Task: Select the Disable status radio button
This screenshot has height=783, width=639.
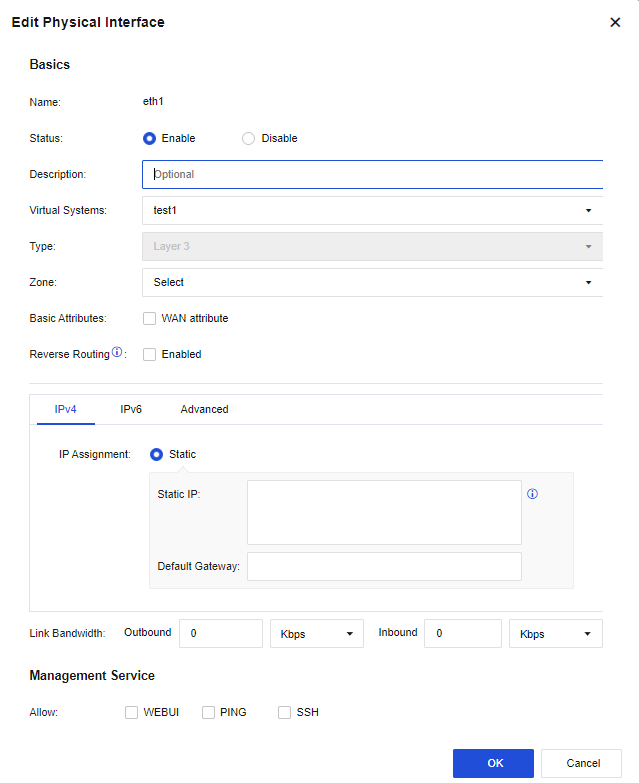Action: (x=249, y=139)
